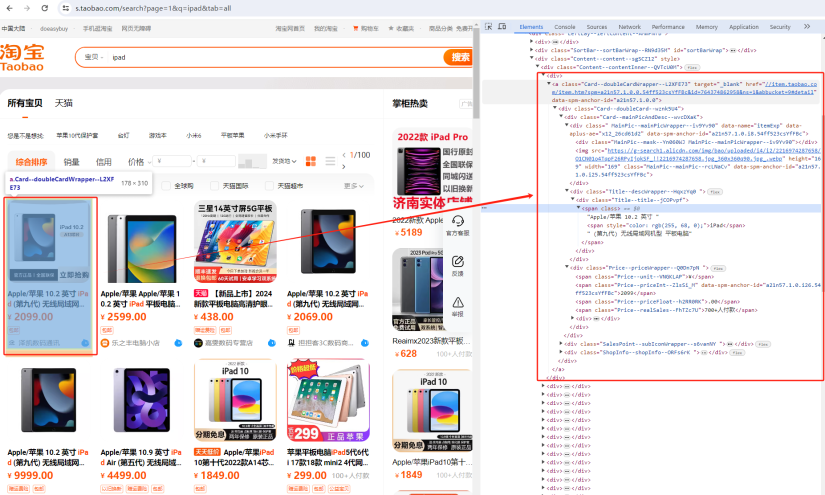Toggle DevTools device toolbar icon
This screenshot has height=495, width=825.
click(x=502, y=26)
